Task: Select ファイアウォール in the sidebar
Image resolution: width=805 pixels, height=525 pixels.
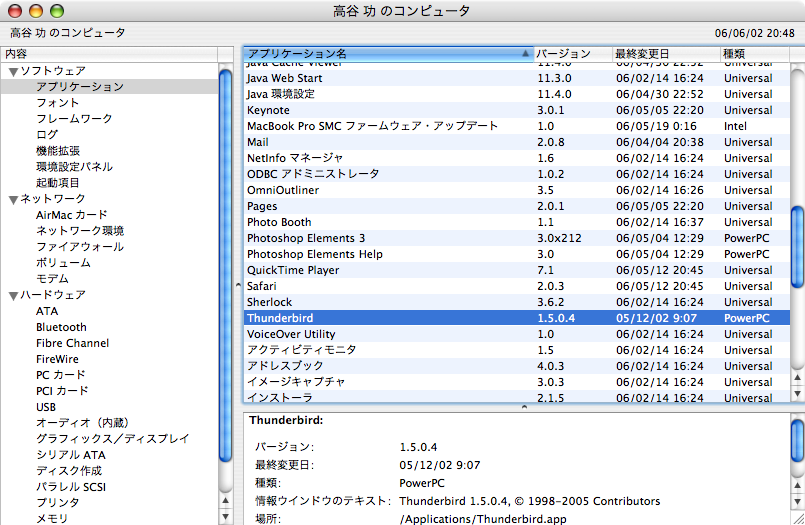Action: [x=80, y=247]
